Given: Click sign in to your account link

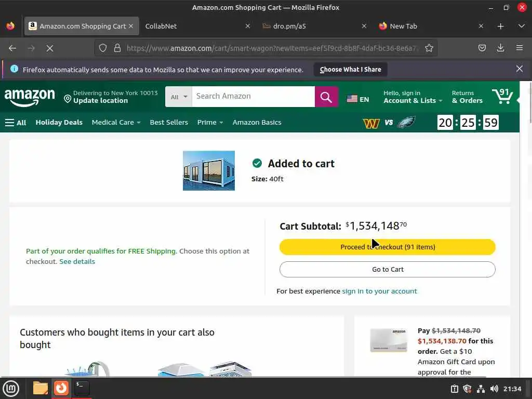Looking at the screenshot, I should [379, 291].
